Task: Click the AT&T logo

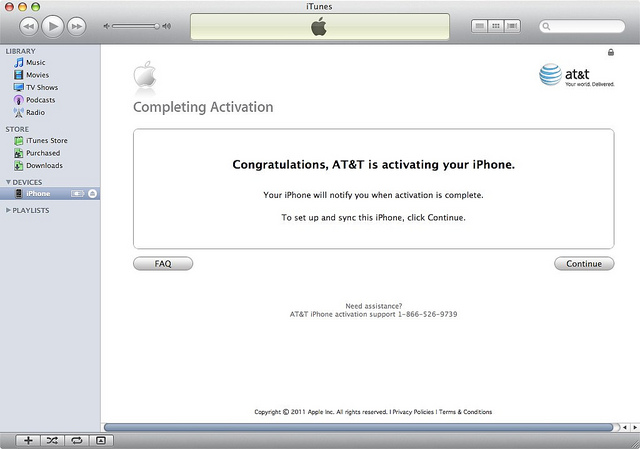Action: pyautogui.click(x=576, y=75)
